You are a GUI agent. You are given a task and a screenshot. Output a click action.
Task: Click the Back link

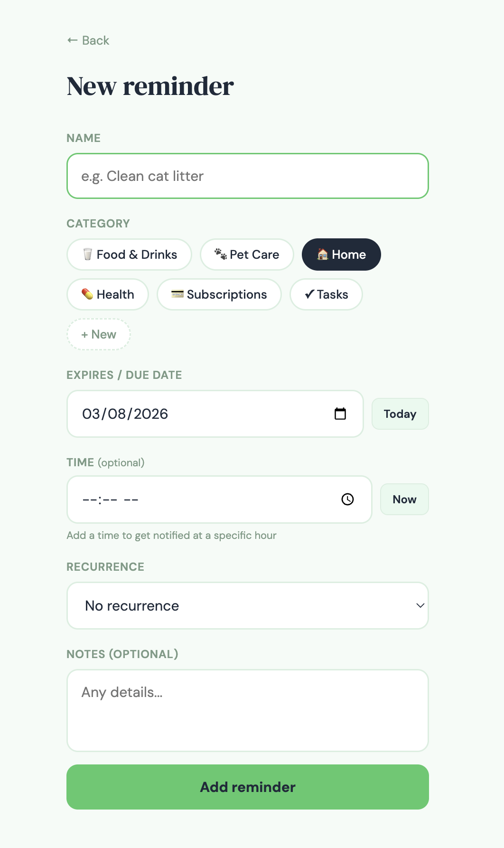coord(87,40)
